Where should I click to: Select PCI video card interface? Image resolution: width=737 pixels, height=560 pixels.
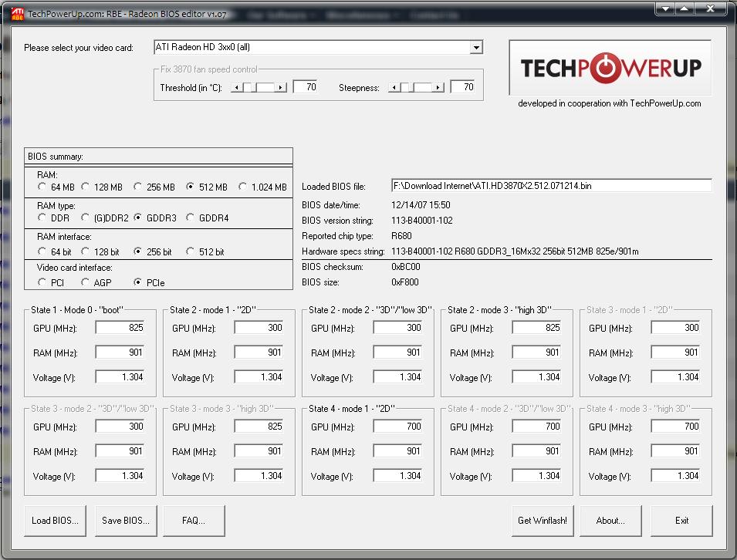pos(42,282)
